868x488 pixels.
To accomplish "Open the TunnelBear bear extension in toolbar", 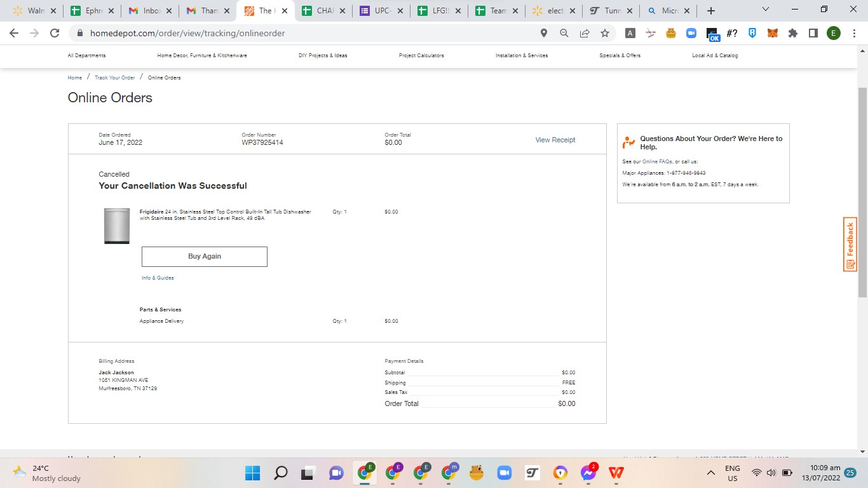I will point(671,33).
